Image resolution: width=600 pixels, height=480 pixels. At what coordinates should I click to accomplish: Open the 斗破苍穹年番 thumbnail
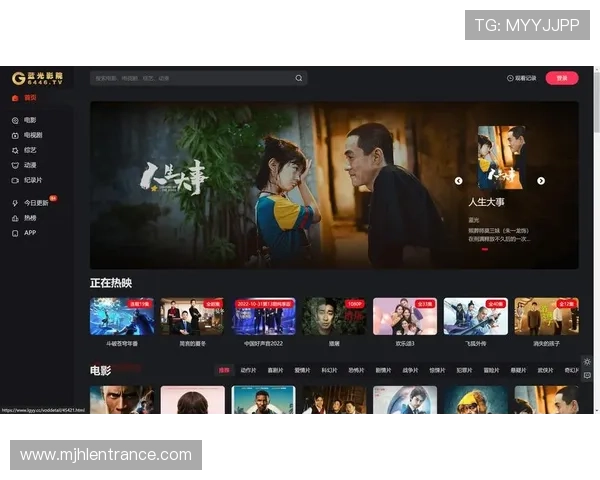coord(122,317)
